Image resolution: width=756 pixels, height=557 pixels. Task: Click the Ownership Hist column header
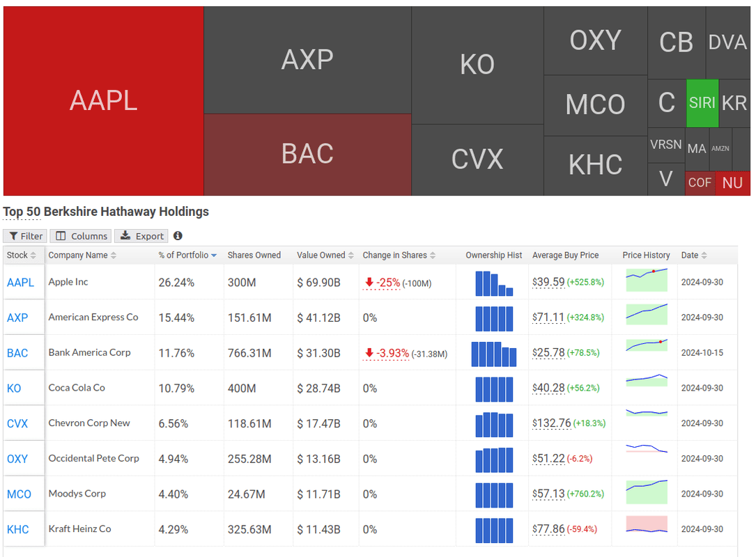coord(494,256)
